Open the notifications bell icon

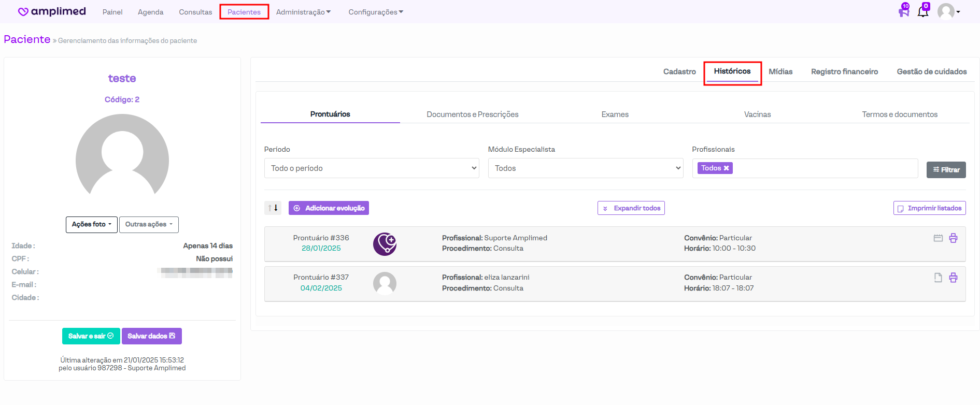coord(922,11)
